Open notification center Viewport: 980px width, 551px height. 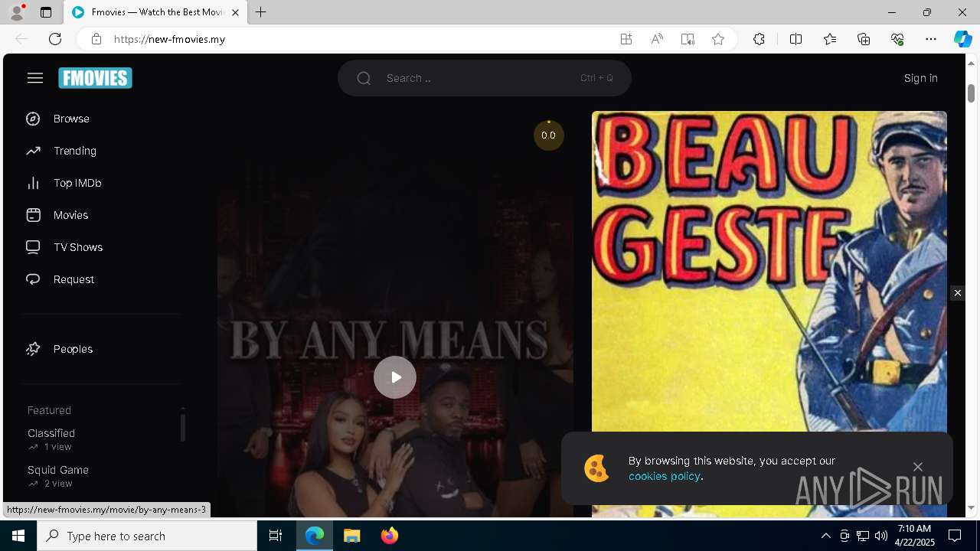tap(955, 536)
